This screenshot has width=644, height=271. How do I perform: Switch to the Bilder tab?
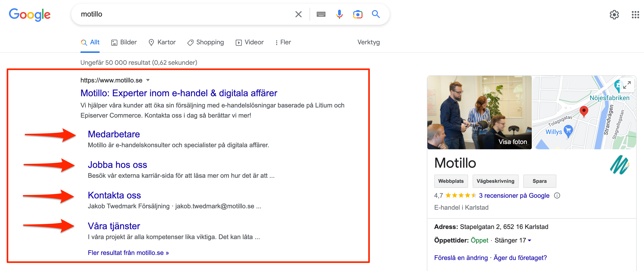pyautogui.click(x=124, y=42)
